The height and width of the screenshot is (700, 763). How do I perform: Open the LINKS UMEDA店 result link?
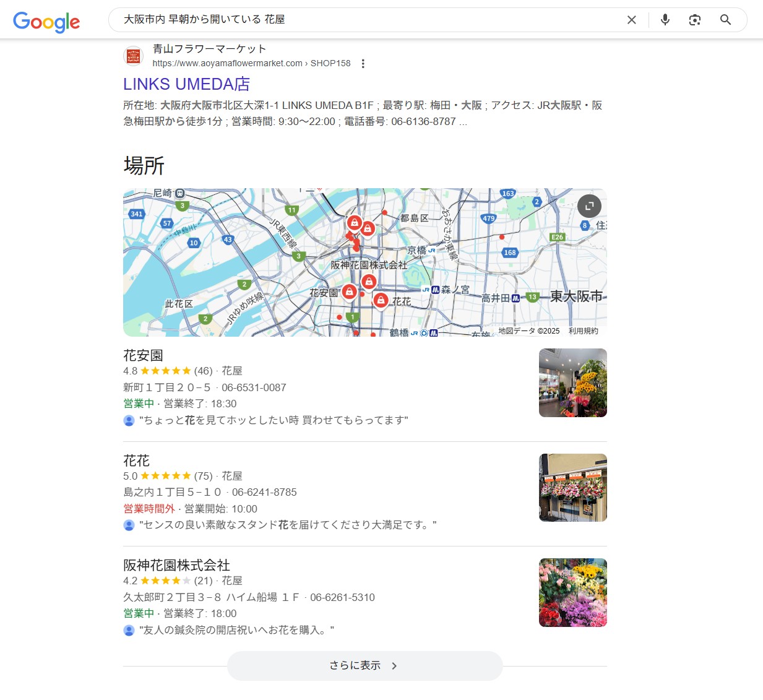[x=186, y=84]
